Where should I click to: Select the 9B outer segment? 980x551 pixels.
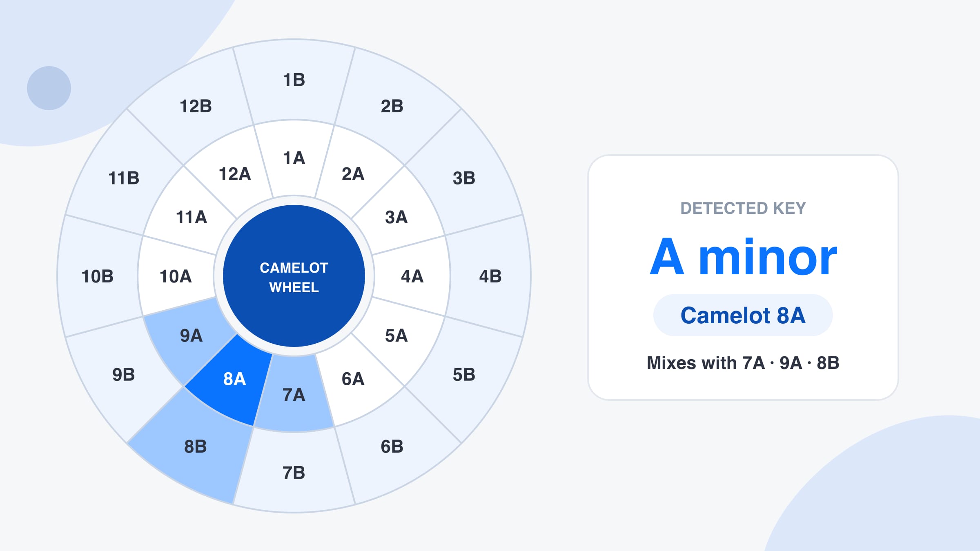[x=123, y=374]
